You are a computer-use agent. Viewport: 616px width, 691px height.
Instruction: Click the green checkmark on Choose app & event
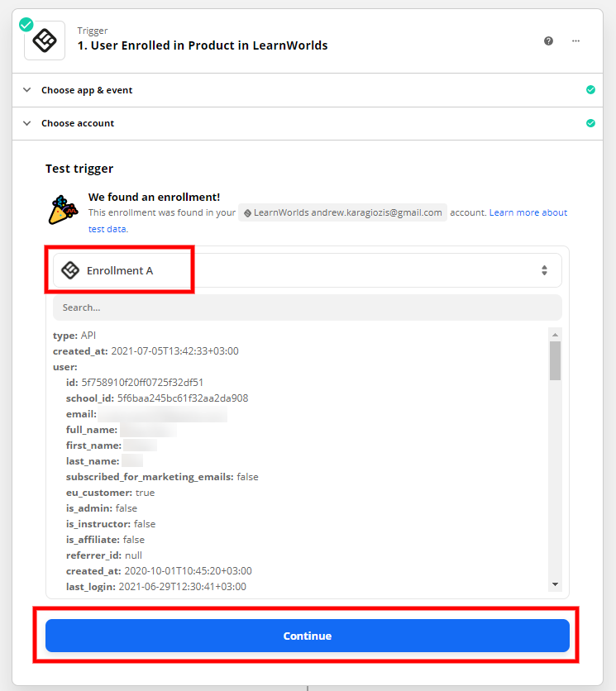[590, 90]
